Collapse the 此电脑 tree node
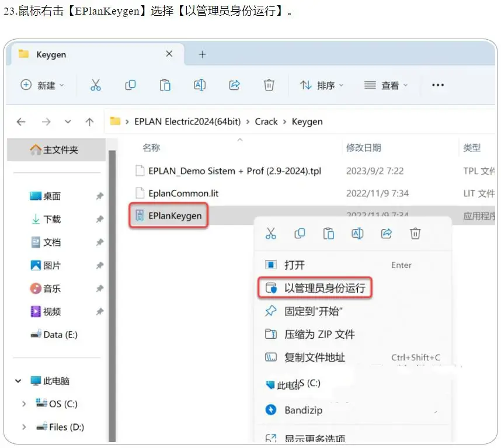 click(x=18, y=381)
